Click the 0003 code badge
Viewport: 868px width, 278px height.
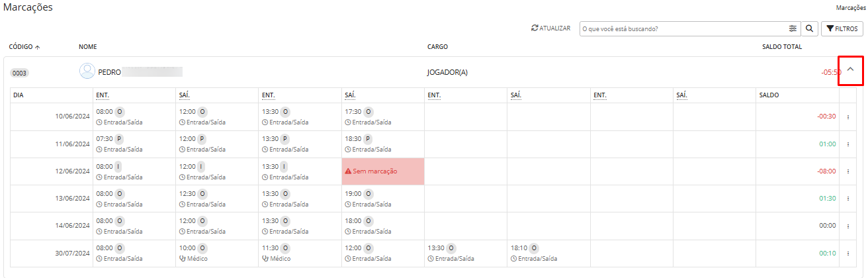pyautogui.click(x=19, y=73)
